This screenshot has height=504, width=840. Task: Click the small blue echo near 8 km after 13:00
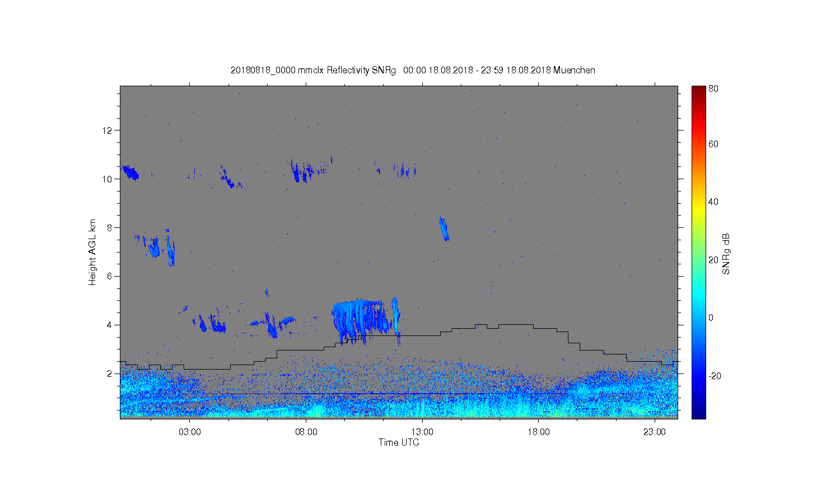click(444, 228)
